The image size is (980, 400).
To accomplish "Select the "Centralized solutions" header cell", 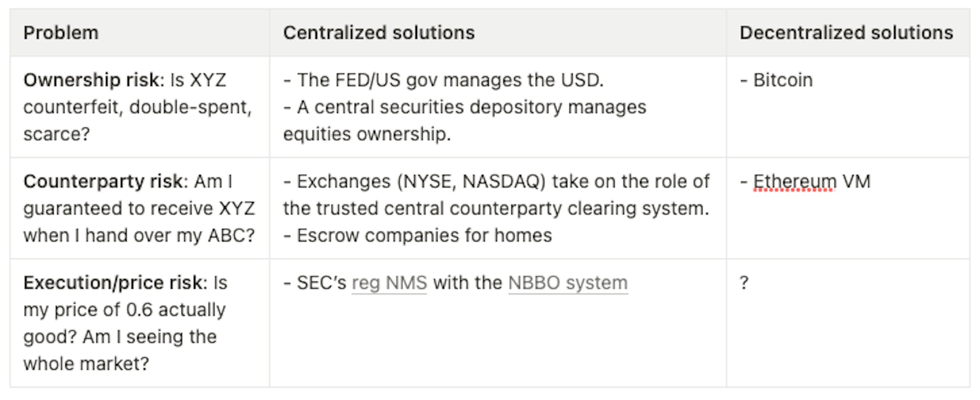I will coord(379,33).
